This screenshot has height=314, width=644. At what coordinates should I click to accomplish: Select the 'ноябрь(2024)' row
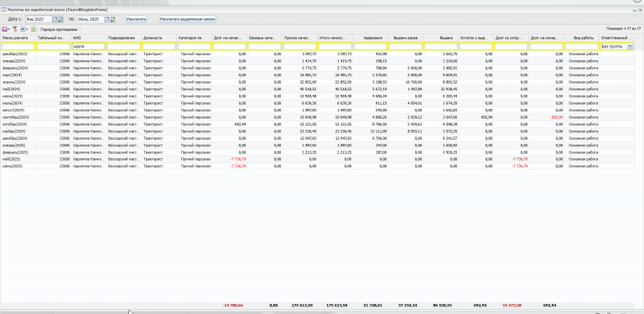(x=317, y=131)
